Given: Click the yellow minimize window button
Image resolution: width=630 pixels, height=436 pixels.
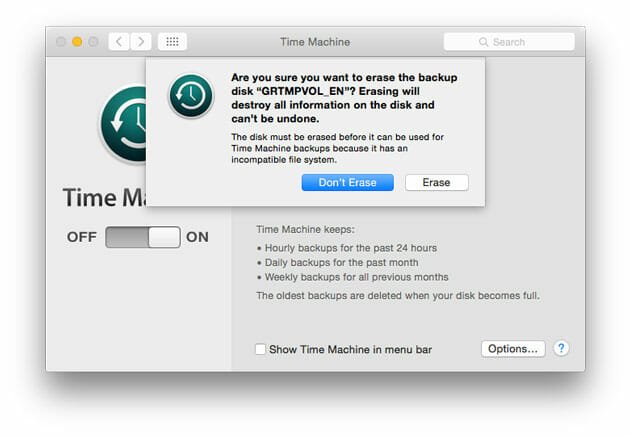Looking at the screenshot, I should pyautogui.click(x=77, y=41).
